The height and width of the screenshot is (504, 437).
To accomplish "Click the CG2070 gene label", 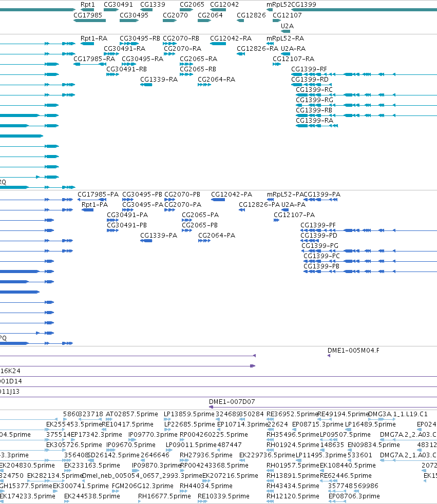I will pos(175,15).
